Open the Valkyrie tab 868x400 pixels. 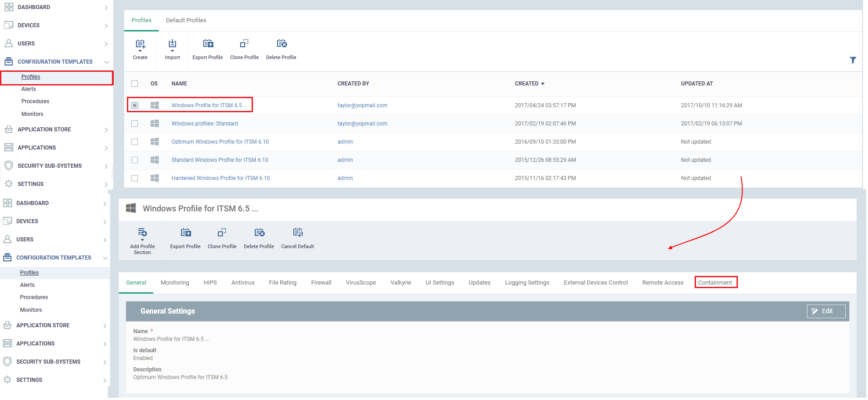401,283
